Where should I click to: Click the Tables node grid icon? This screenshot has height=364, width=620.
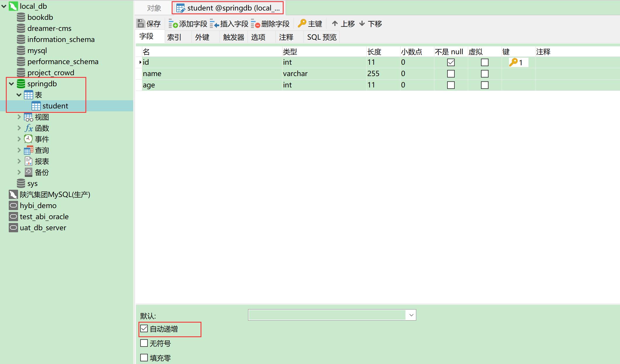pos(29,95)
